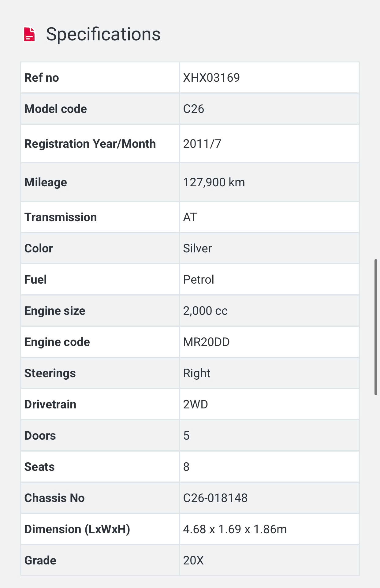Click the Ref no row label

pyautogui.click(x=42, y=78)
